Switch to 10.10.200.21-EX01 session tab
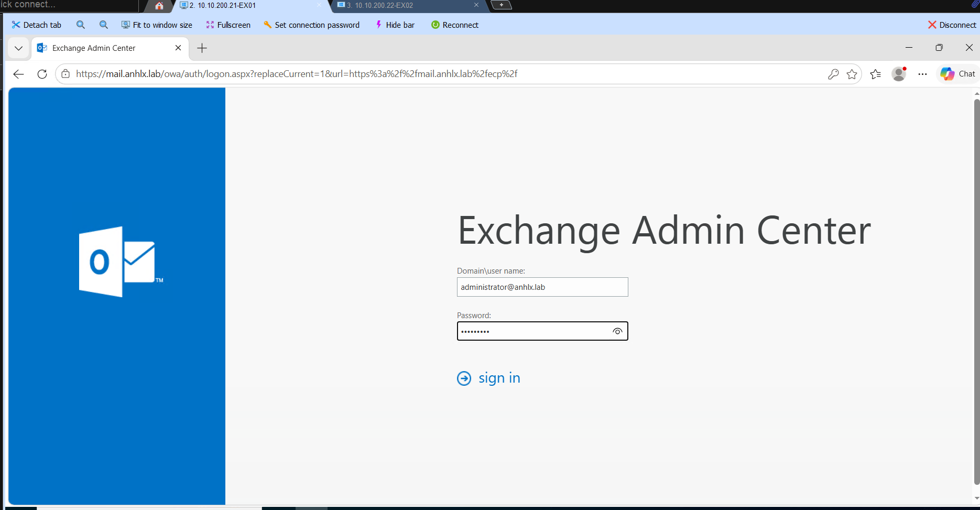This screenshot has width=980, height=510. [x=251, y=5]
